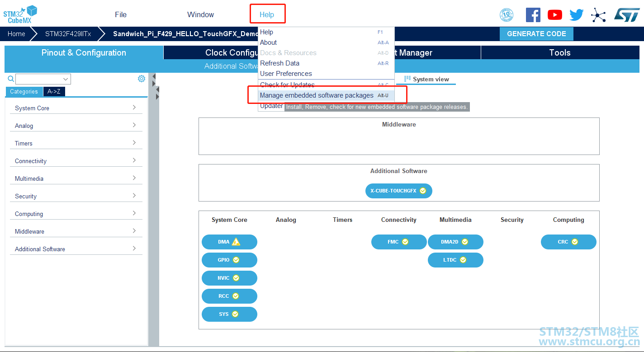Expand the Middleware category chevron
This screenshot has height=352, width=644.
click(134, 231)
